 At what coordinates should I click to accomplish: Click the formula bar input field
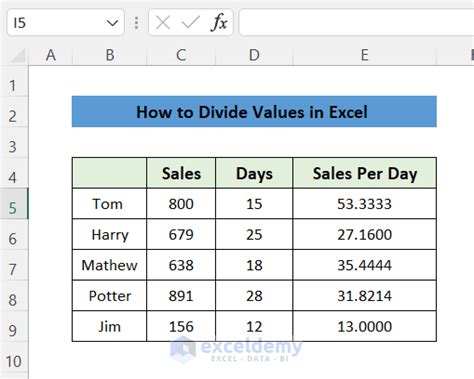[356, 23]
